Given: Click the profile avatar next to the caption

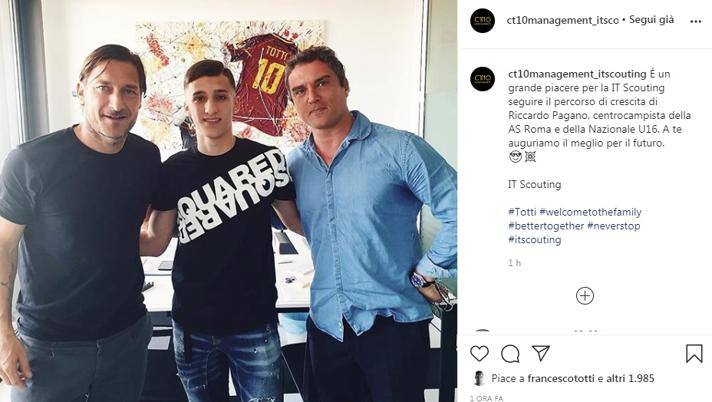Looking at the screenshot, I should tap(482, 79).
